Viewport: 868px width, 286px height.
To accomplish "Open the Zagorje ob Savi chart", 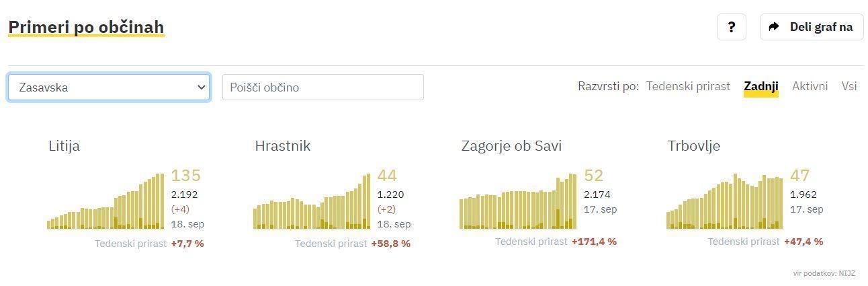I will pyautogui.click(x=518, y=202).
